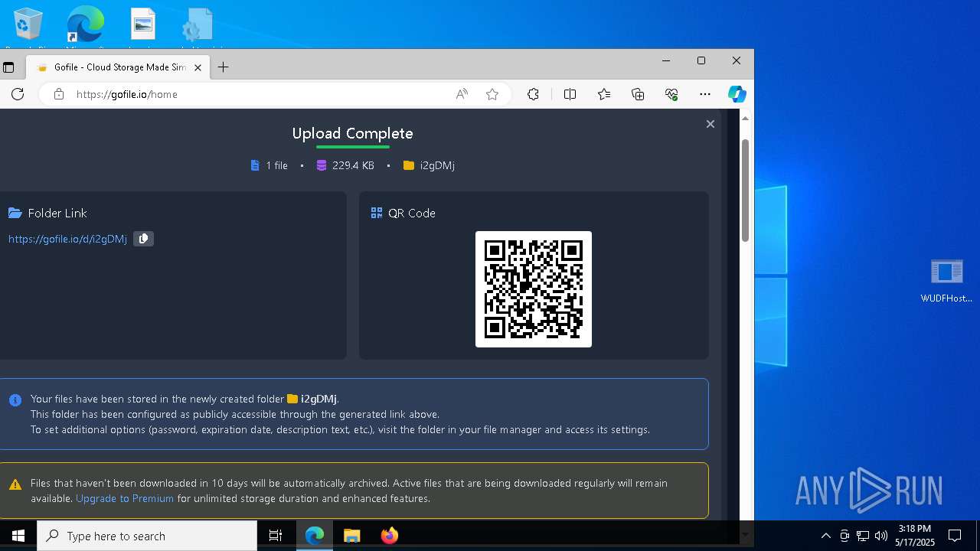Add this page to favorites (star icon)
This screenshot has height=551, width=980.
tap(492, 94)
